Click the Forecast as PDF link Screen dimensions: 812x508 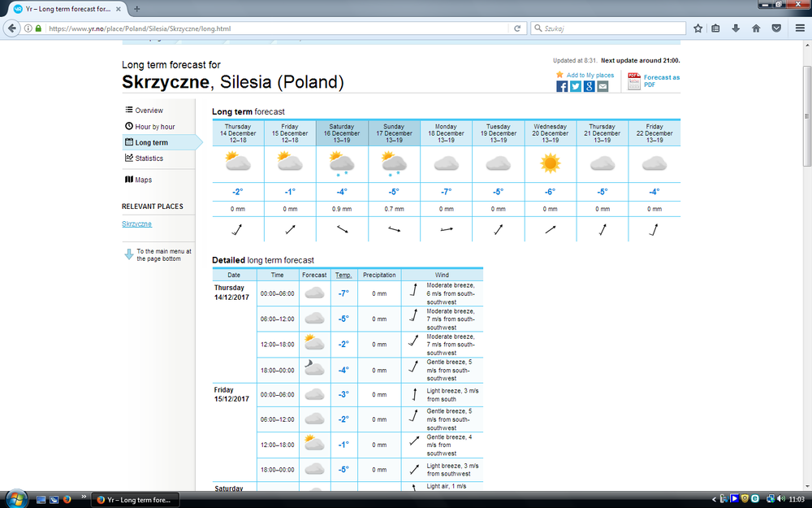pyautogui.click(x=661, y=80)
